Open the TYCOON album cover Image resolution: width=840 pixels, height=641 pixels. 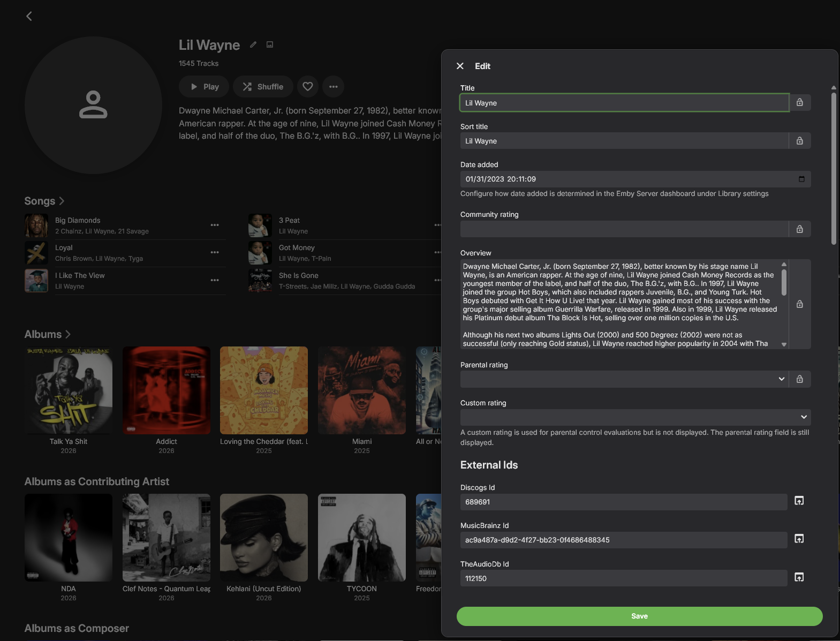tap(362, 538)
